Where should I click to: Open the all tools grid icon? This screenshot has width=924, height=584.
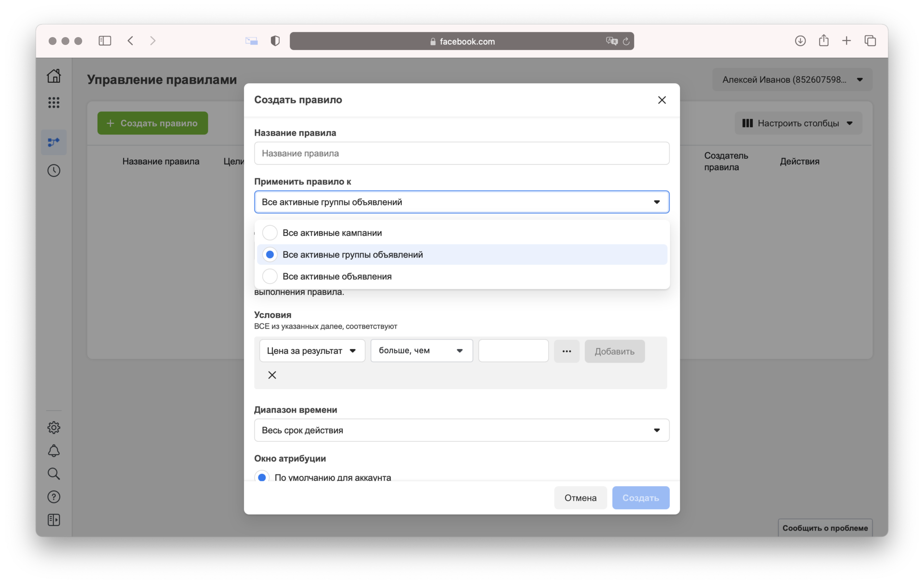pos(54,103)
